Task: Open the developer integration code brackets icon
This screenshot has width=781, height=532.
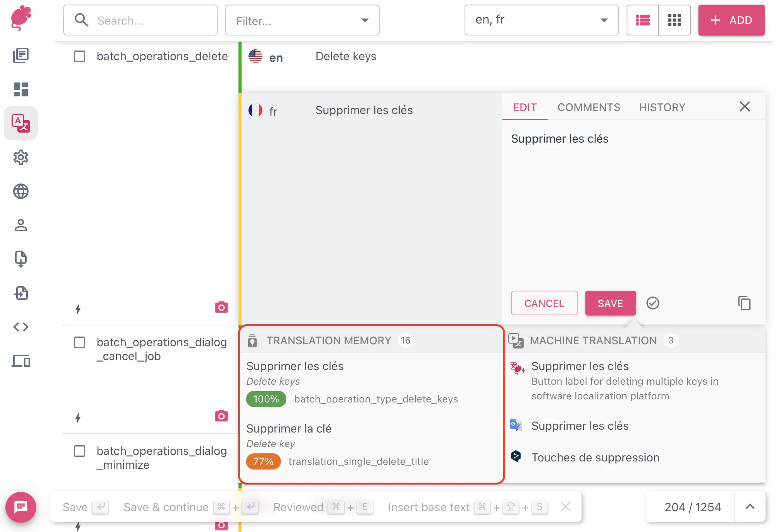Action: pos(21,327)
